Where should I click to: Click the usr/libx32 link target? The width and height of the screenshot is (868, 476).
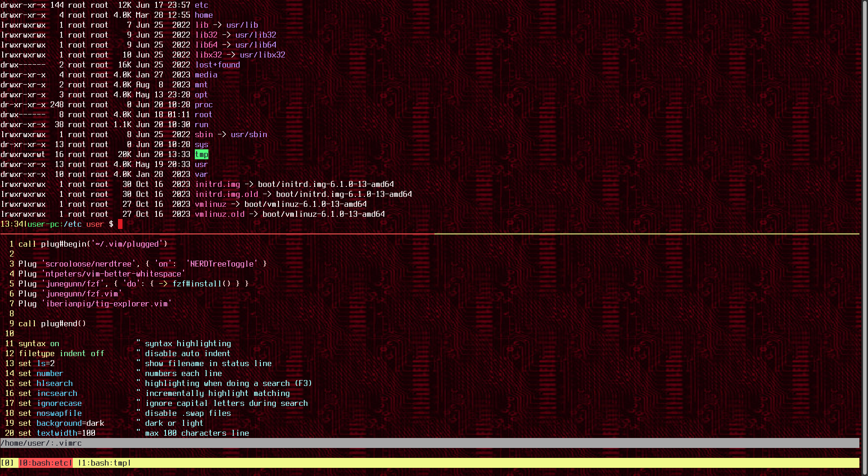[263, 55]
